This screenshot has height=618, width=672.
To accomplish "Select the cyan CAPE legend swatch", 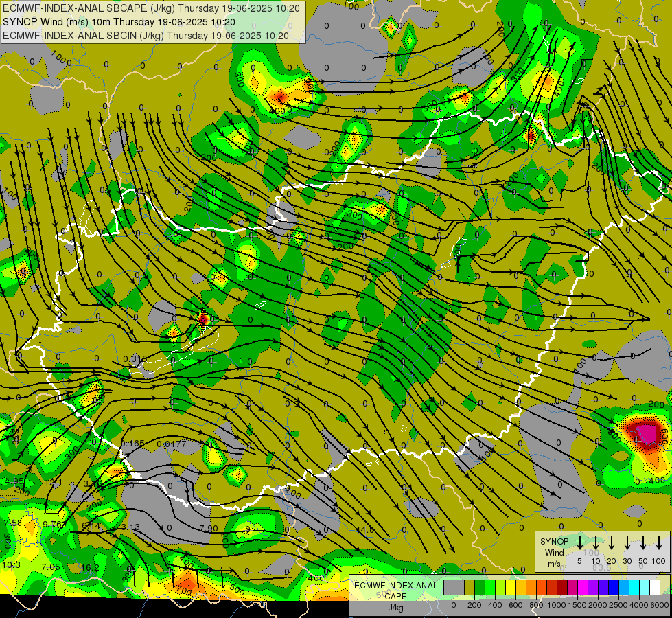I will pos(634,587).
